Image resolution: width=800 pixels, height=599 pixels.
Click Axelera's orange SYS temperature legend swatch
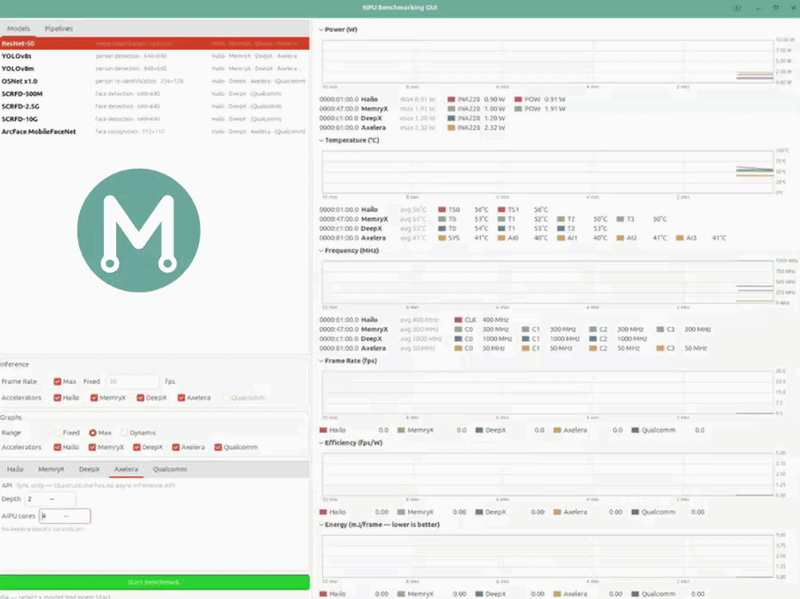click(x=442, y=238)
